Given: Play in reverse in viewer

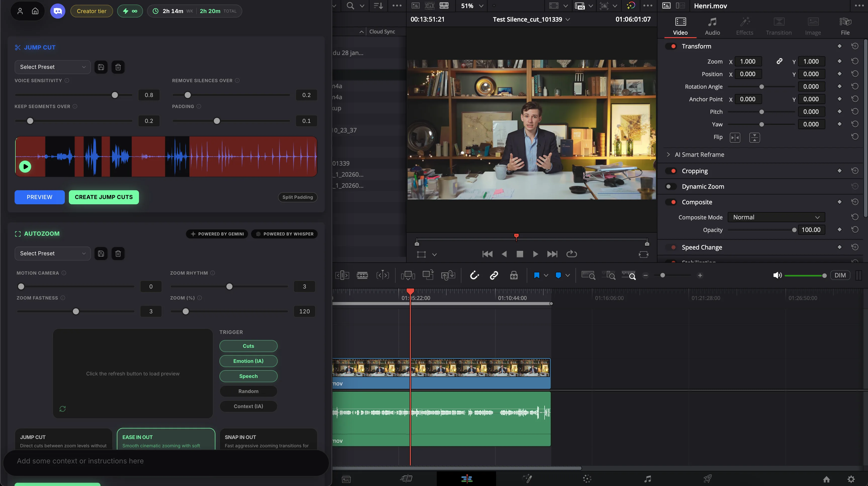Looking at the screenshot, I should (x=504, y=254).
